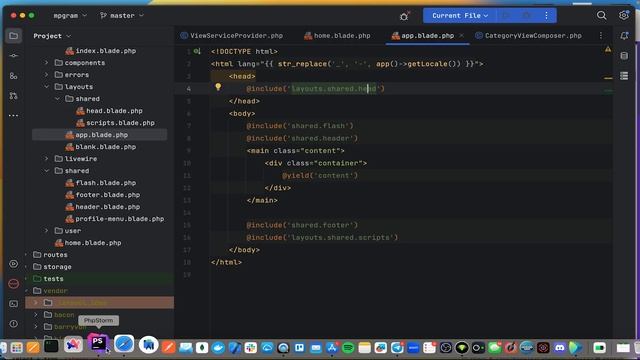Image resolution: width=640 pixels, height=360 pixels.
Task: Open the mpgram project dropdown
Action: pos(70,16)
